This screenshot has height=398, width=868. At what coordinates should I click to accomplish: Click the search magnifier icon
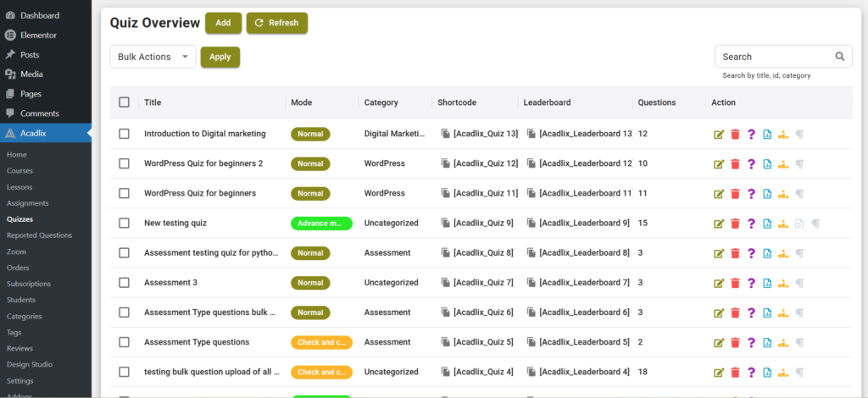(840, 57)
